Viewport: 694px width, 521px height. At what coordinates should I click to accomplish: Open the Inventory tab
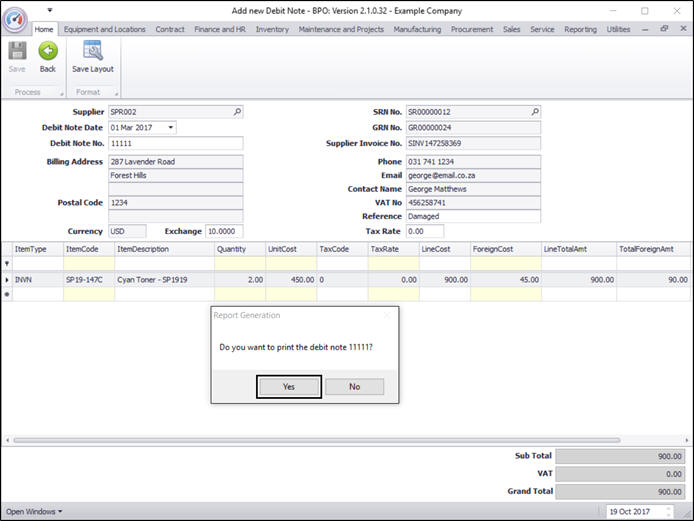tap(272, 29)
